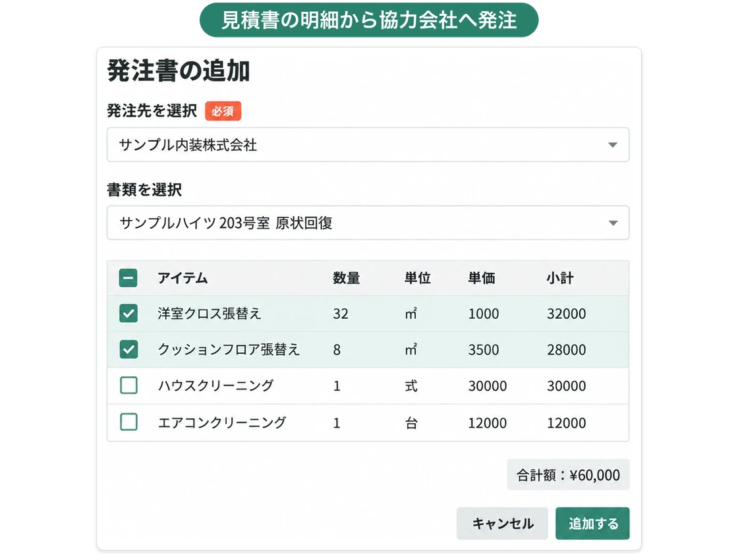Click the 見積書の明細から協力会社へ発注 banner

369,20
